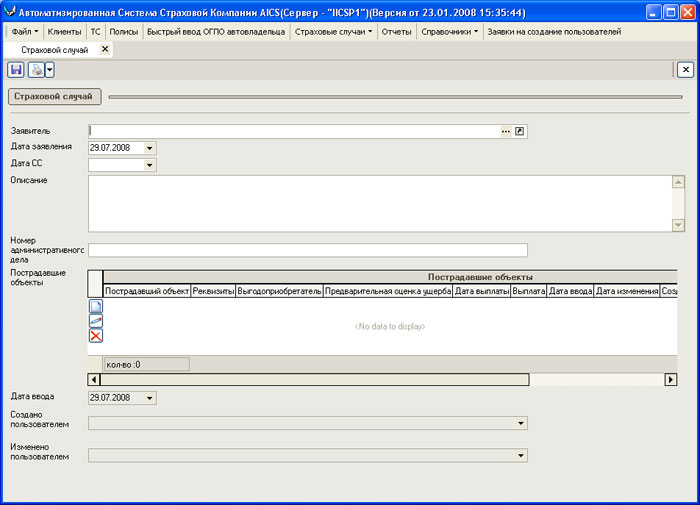Delete row with the red X icon
Viewport: 700px width, 505px height.
coord(96,336)
